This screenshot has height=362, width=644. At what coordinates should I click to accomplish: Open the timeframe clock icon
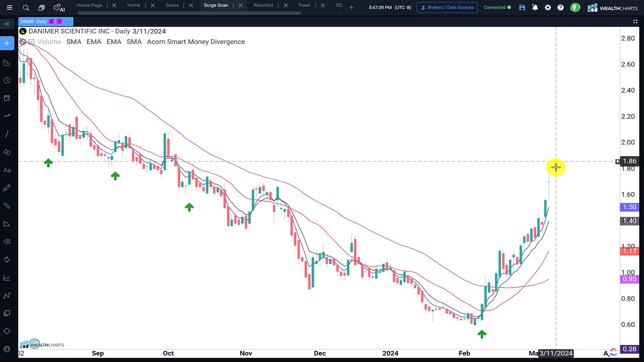point(7,80)
